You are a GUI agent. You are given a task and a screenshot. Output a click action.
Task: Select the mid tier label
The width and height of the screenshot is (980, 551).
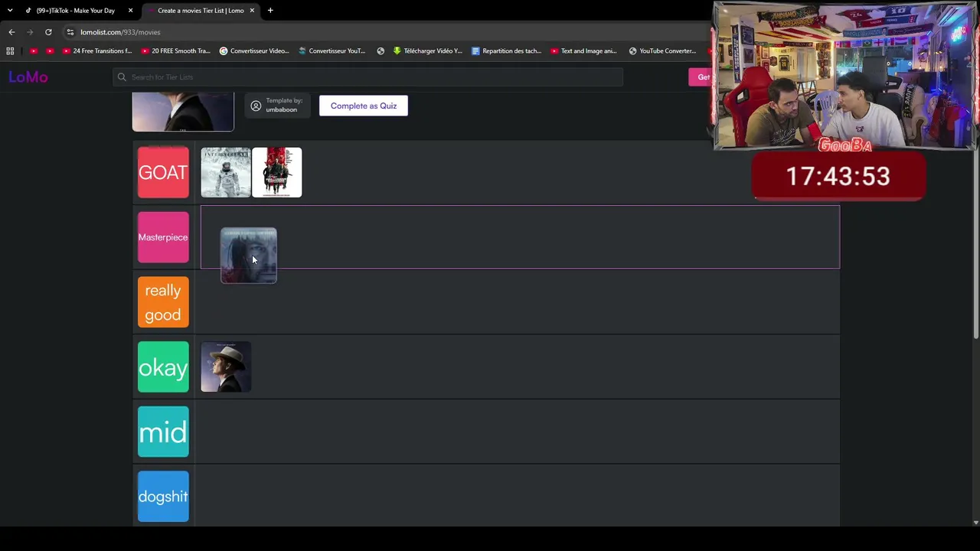163,432
